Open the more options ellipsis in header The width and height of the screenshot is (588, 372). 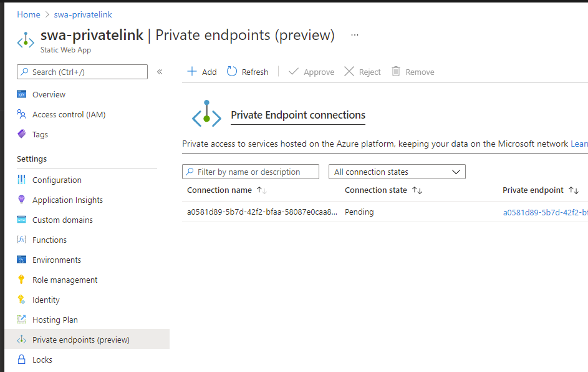pos(355,35)
